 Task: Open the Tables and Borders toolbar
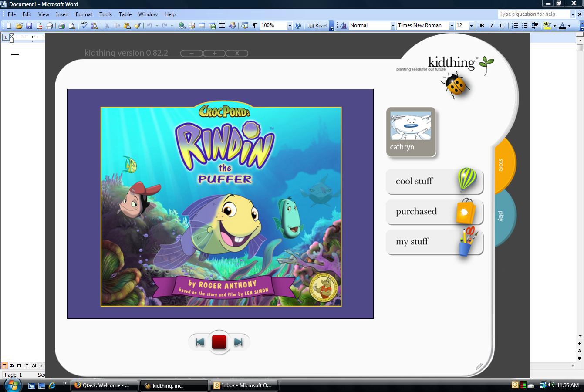coord(192,26)
